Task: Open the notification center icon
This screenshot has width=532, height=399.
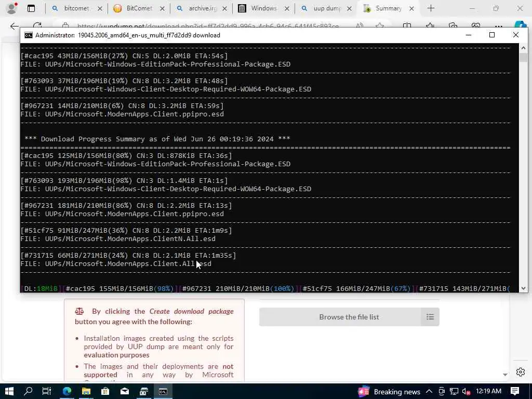Action: pos(515,391)
